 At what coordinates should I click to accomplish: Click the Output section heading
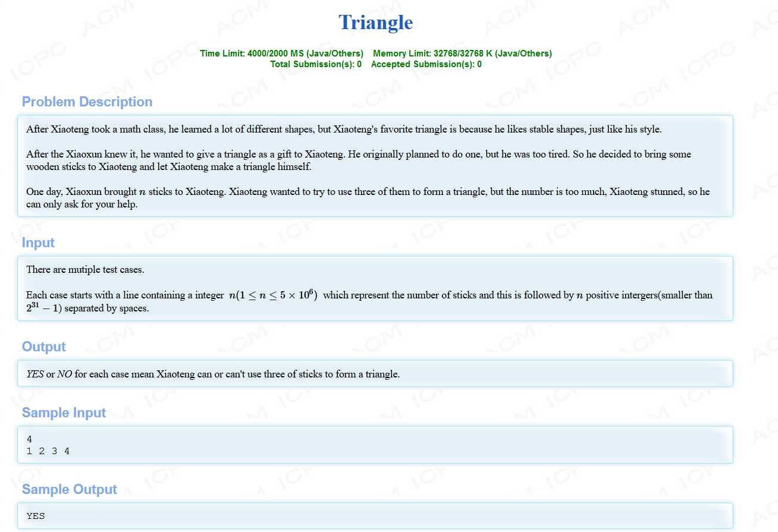(44, 347)
